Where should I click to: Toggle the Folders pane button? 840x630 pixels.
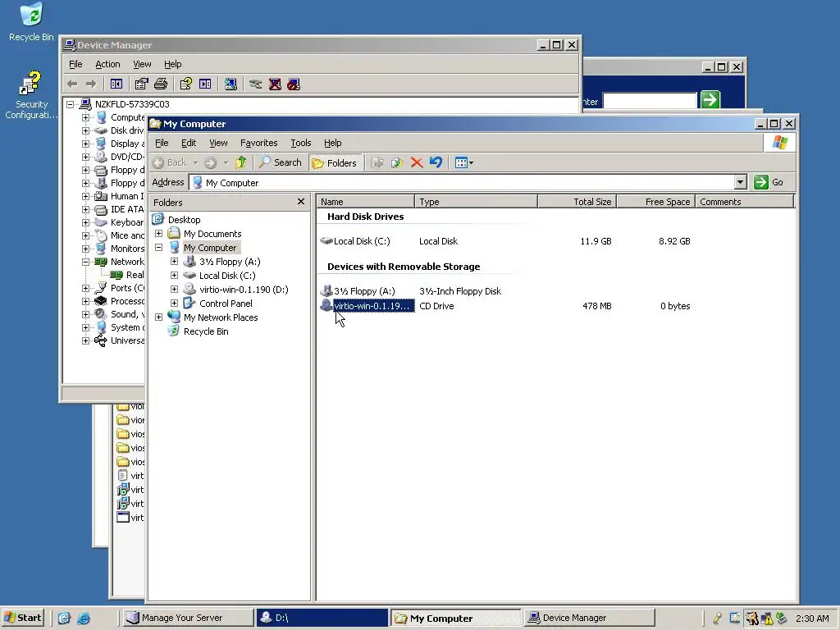335,162
